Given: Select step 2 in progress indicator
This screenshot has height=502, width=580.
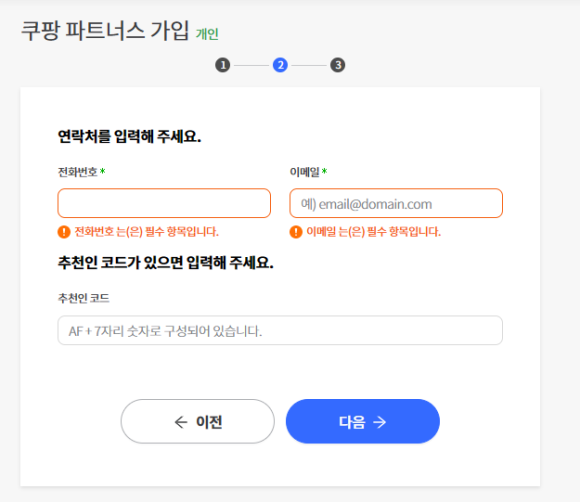Looking at the screenshot, I should (x=280, y=65).
